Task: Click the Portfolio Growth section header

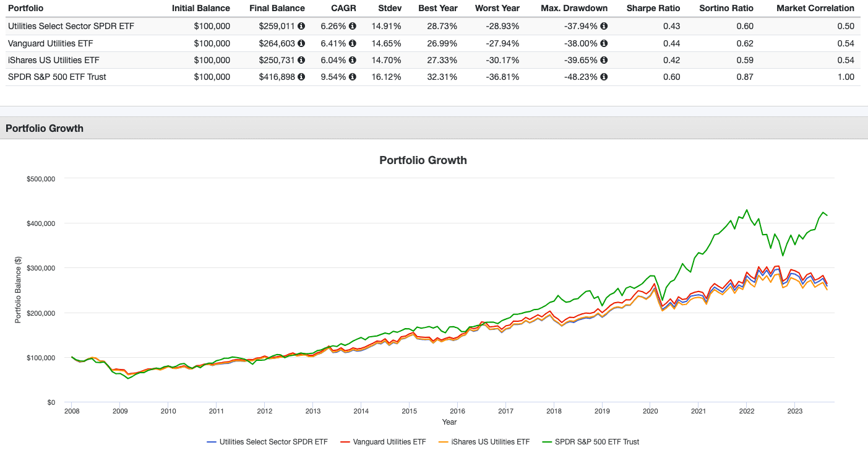Action: 45,128
